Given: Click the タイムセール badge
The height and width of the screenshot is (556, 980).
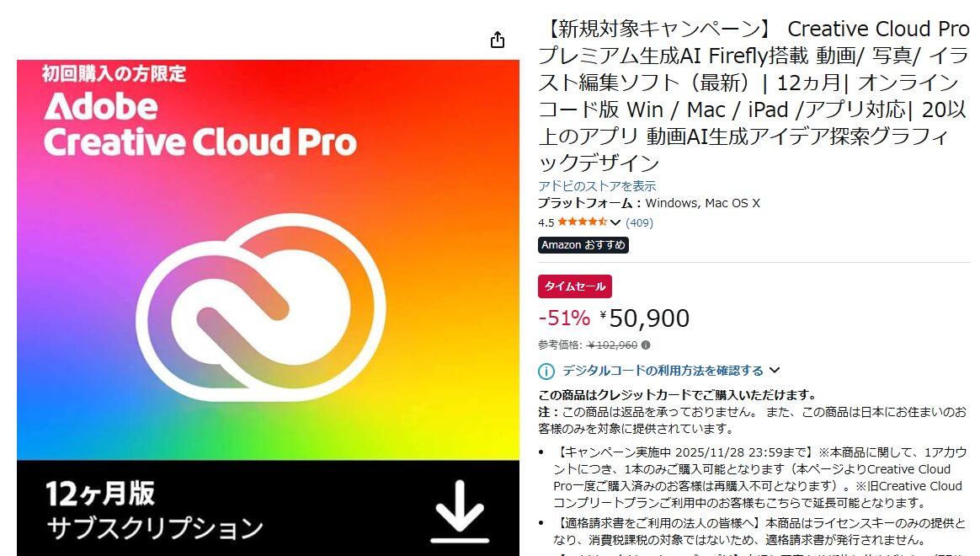Looking at the screenshot, I should pyautogui.click(x=575, y=286).
